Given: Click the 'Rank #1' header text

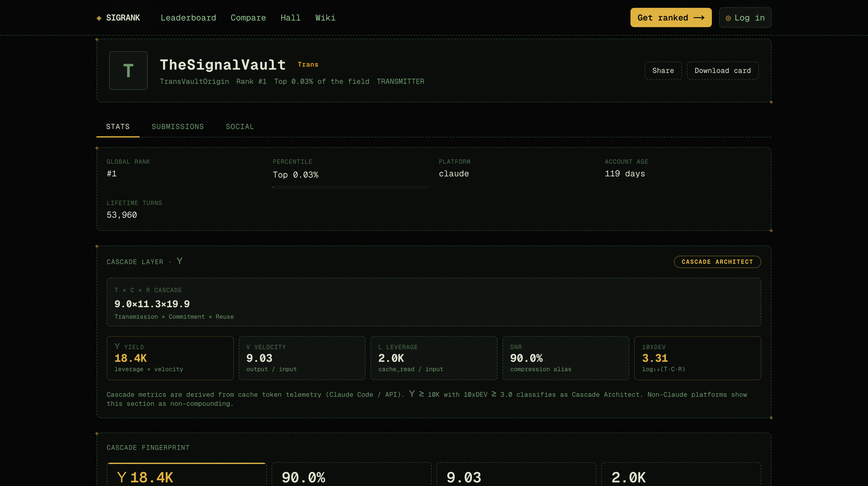Looking at the screenshot, I should point(251,82).
